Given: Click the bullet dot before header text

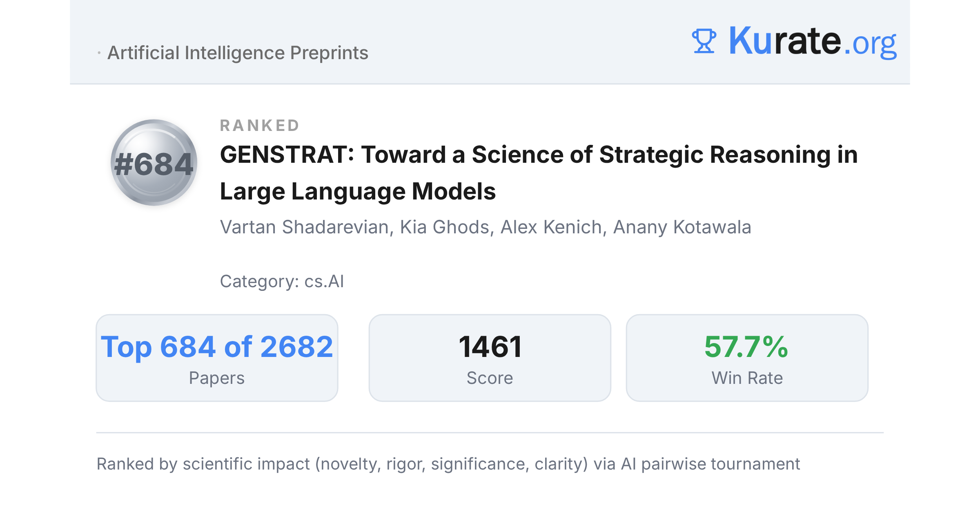Looking at the screenshot, I should coord(99,53).
